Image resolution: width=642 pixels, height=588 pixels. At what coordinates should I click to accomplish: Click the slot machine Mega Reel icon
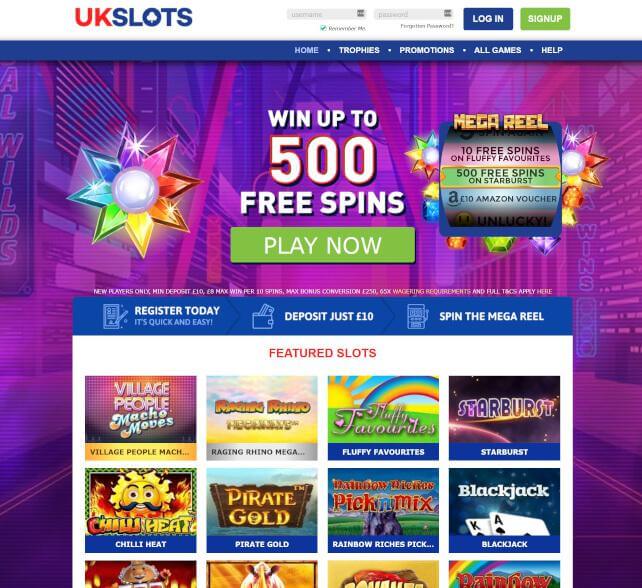(418, 316)
